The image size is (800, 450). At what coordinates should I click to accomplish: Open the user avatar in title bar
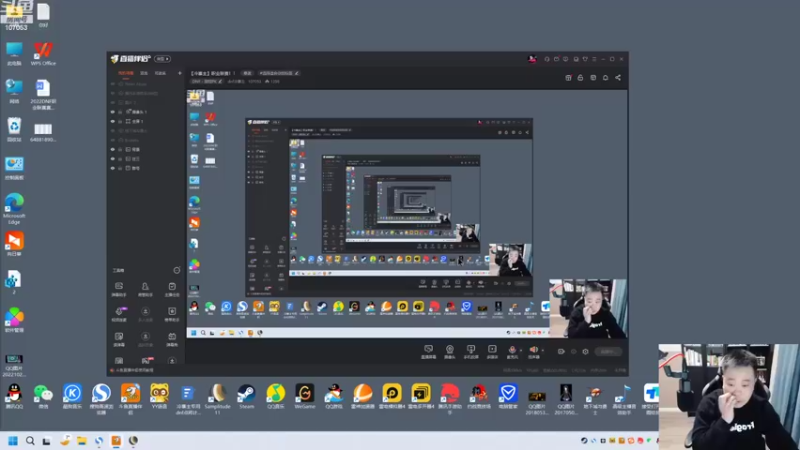pos(532,59)
